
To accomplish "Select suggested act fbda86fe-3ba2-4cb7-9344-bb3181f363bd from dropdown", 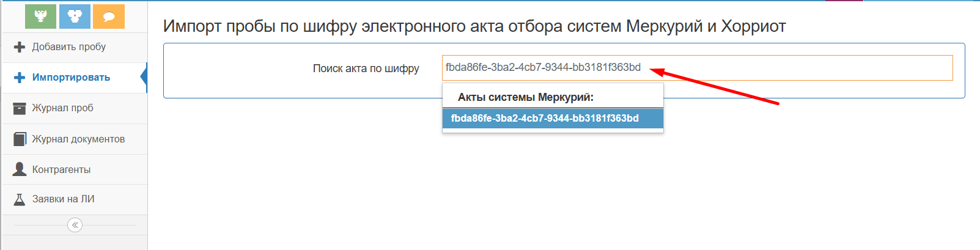I will point(545,119).
